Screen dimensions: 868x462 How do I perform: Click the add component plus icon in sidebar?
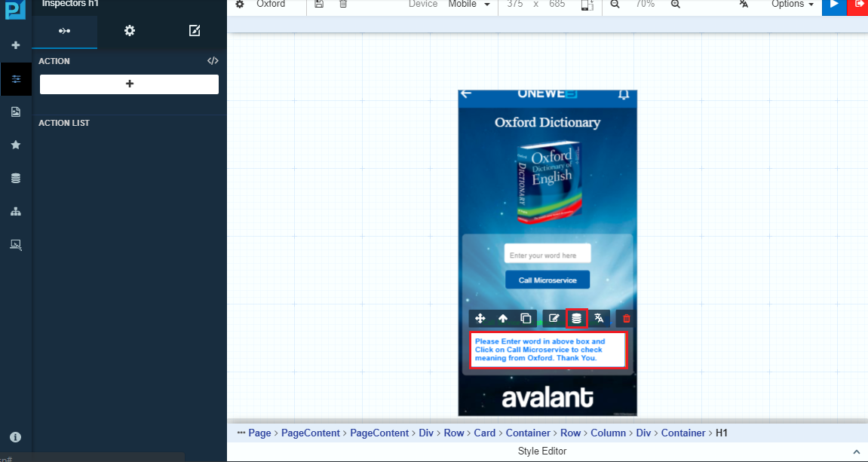point(16,44)
